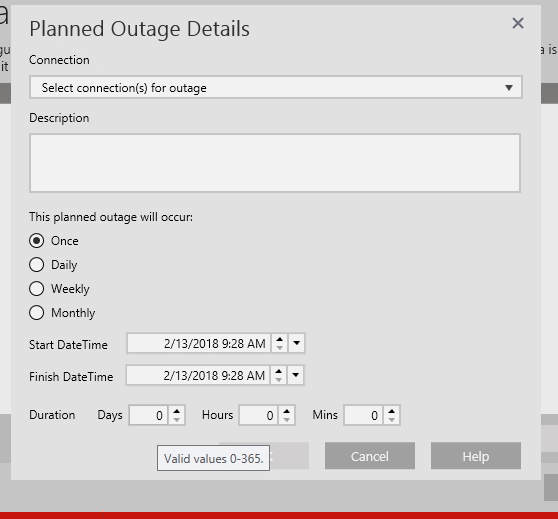
Task: Increase Finish DateTime with up arrow
Action: 279,371
